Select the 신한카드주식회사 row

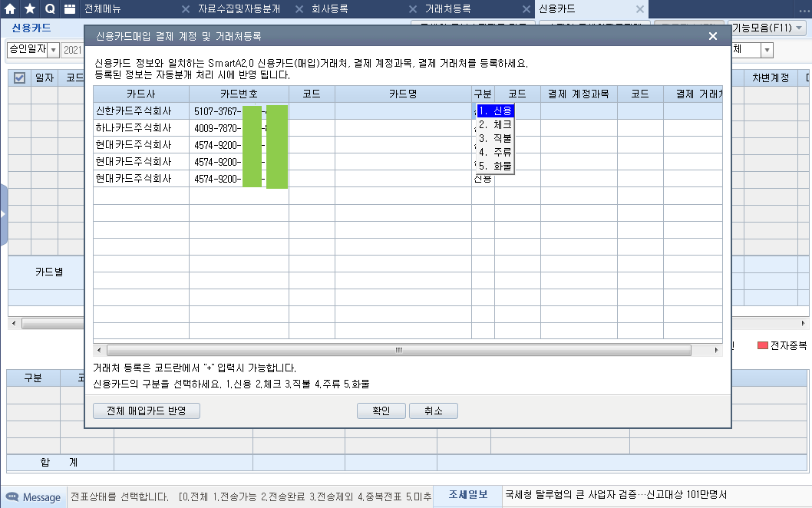[408, 111]
